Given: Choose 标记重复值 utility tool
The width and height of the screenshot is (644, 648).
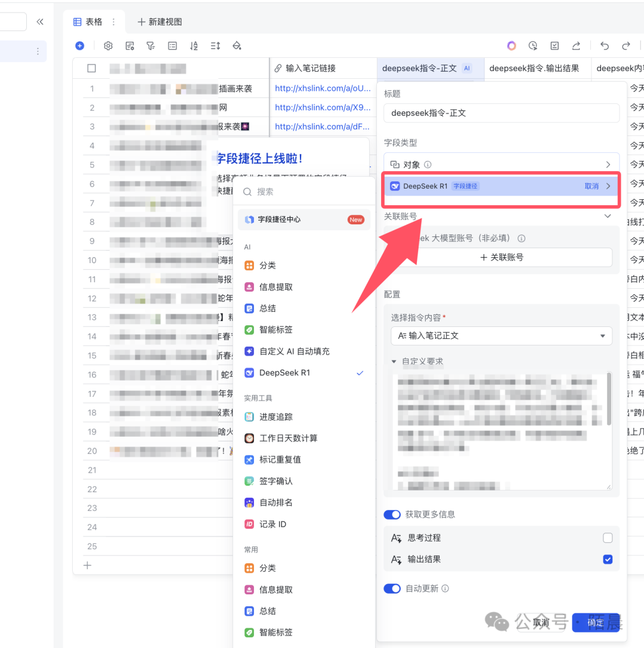Looking at the screenshot, I should coord(304,459).
